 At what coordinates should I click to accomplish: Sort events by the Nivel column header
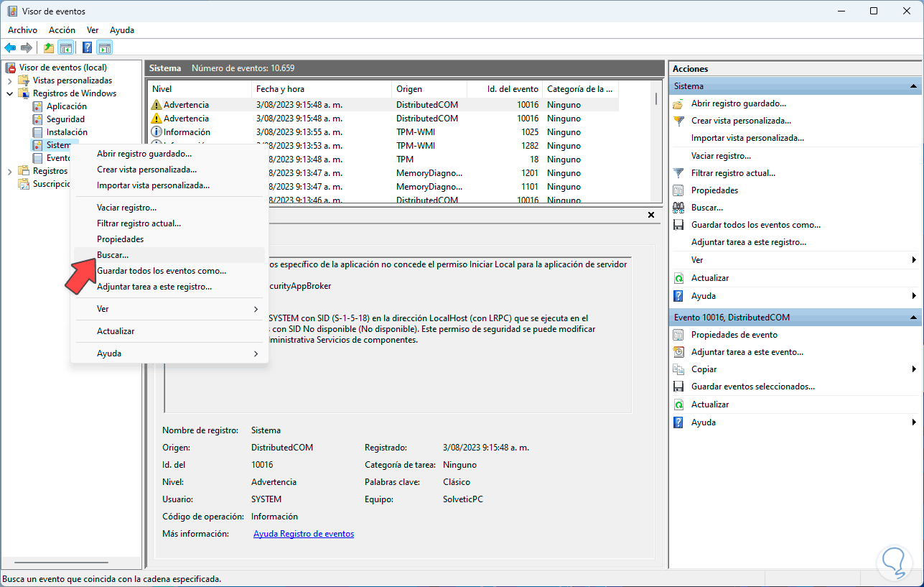200,89
